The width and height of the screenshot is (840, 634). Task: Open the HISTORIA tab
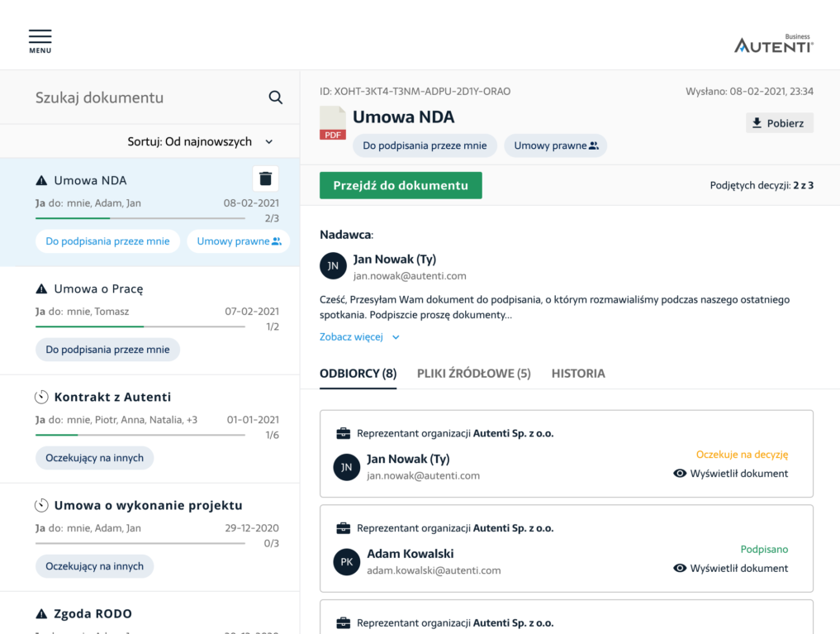[578, 374]
